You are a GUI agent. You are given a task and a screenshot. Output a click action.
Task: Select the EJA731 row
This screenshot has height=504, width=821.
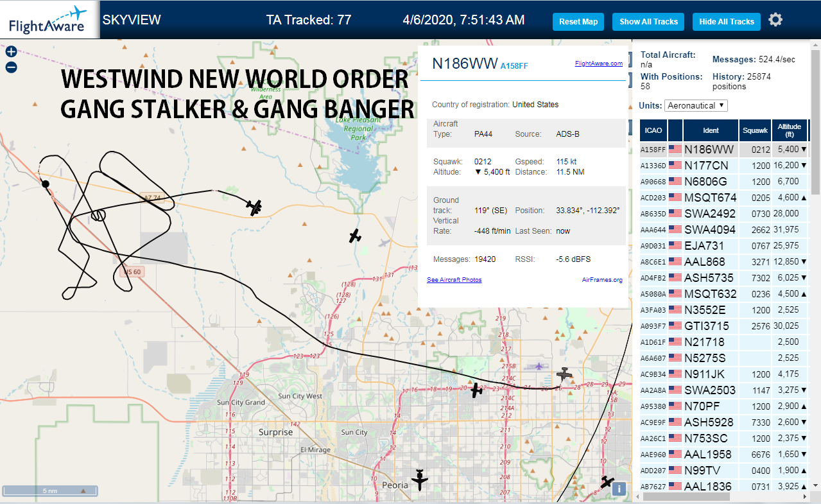[x=724, y=245]
